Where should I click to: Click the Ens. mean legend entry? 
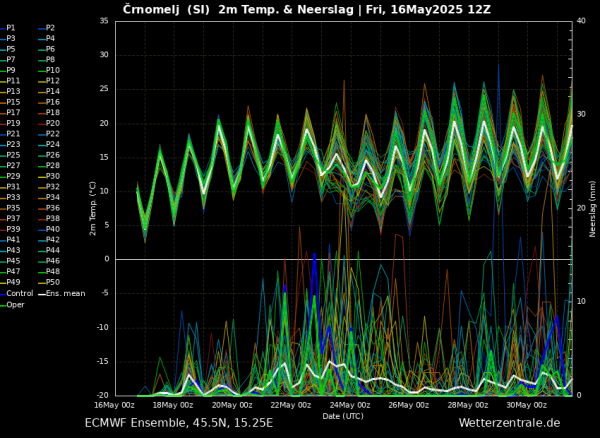(62, 293)
